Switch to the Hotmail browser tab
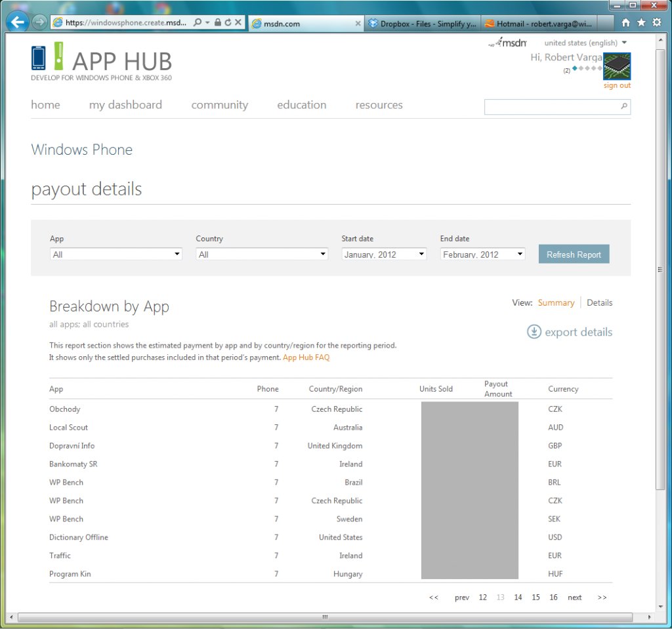Viewport: 672px width, 629px height. coord(539,24)
